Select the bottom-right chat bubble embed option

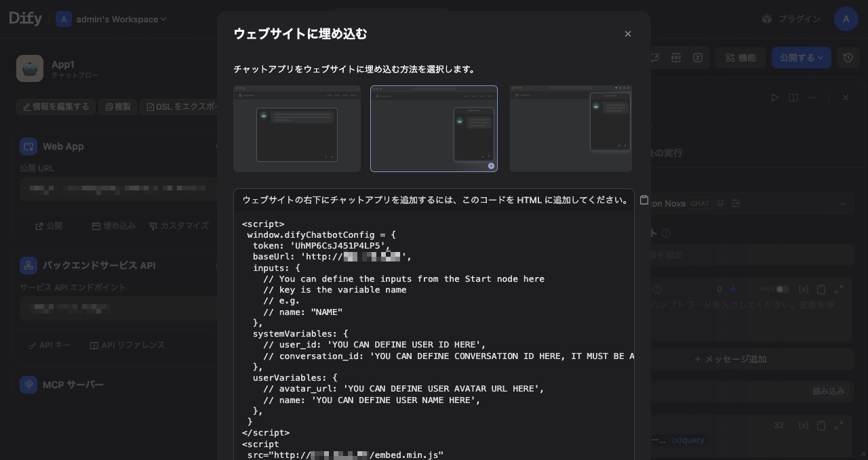click(x=434, y=129)
